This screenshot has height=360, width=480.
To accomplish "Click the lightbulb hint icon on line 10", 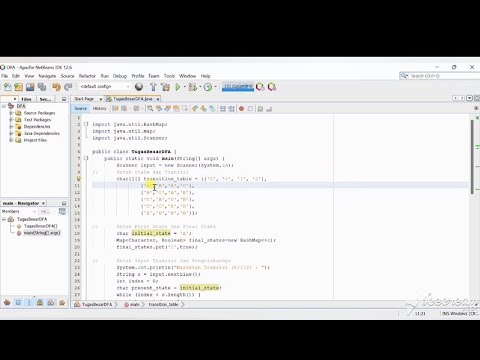I will (79, 179).
